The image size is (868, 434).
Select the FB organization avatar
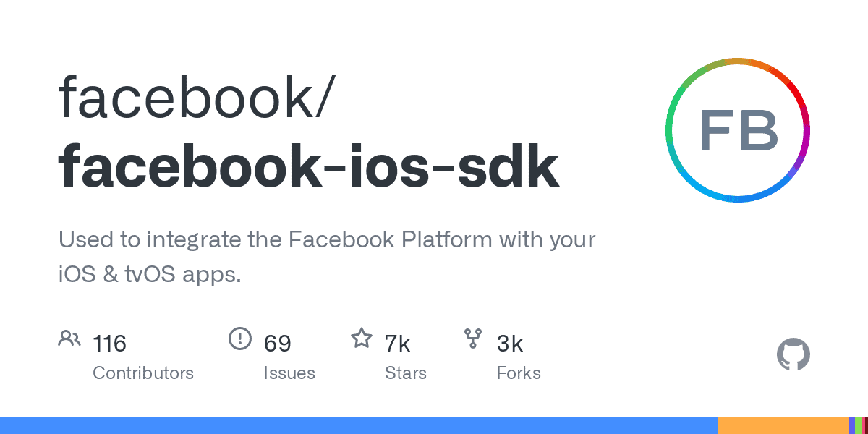[x=738, y=130]
